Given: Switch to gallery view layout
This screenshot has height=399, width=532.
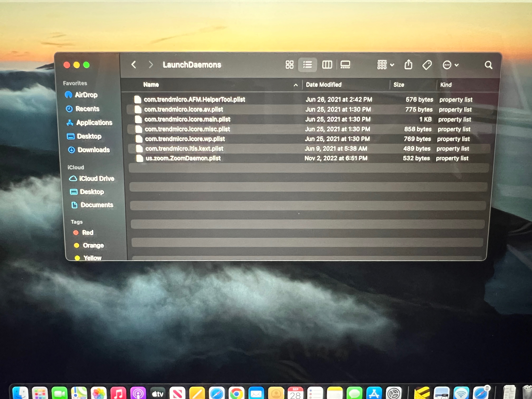Looking at the screenshot, I should coord(345,65).
